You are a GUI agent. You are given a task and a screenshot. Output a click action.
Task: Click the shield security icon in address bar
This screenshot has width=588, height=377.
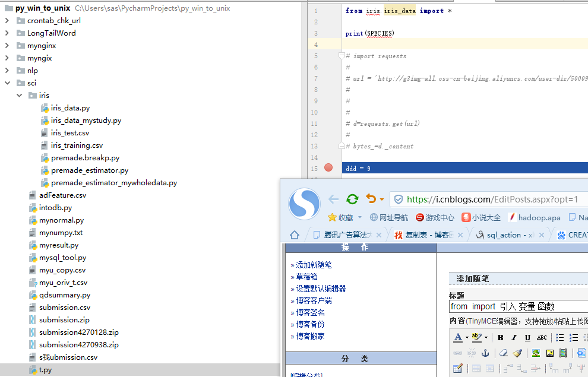point(399,199)
